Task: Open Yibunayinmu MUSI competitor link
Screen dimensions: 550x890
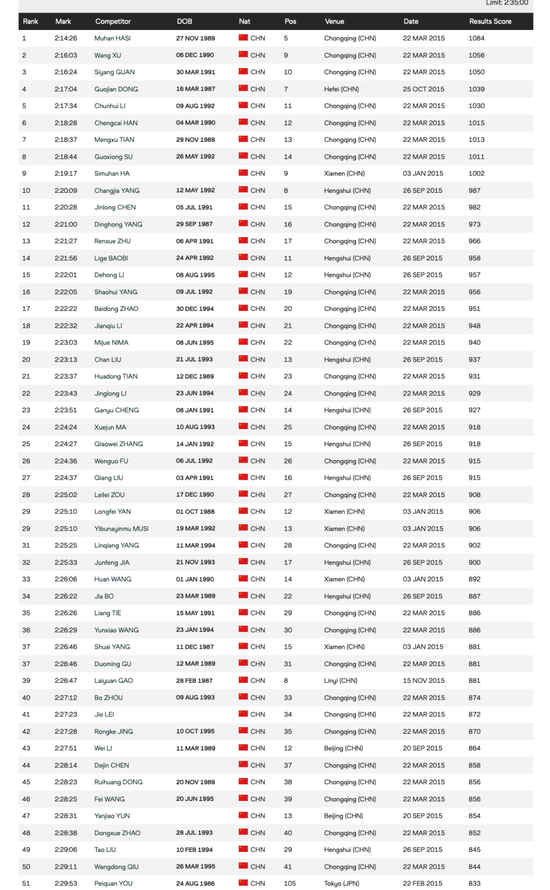Action: coord(121,528)
